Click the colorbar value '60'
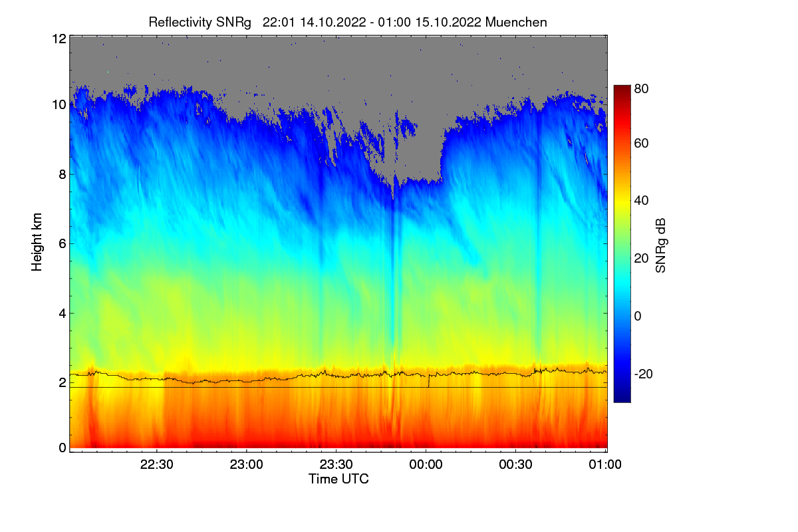The image size is (798, 532). click(x=641, y=144)
